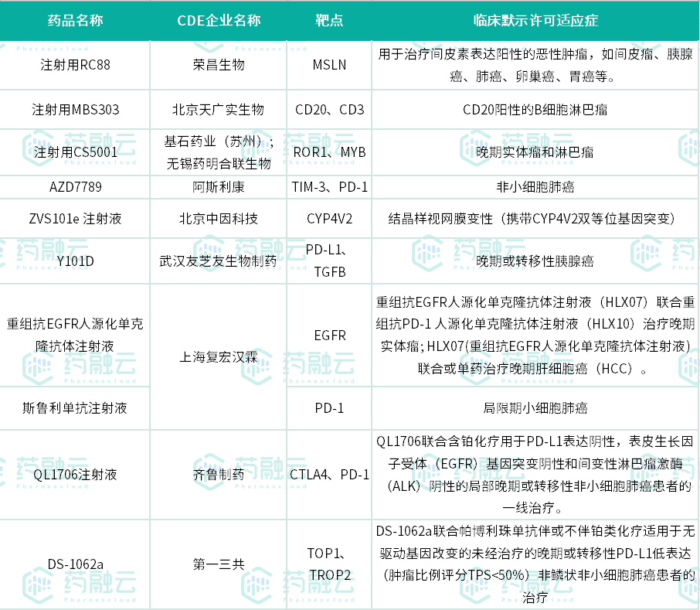Click the CD20阳性的B细胞淋巴瘤 indication cell
Viewport: 700px width, 610px height.
(535, 110)
